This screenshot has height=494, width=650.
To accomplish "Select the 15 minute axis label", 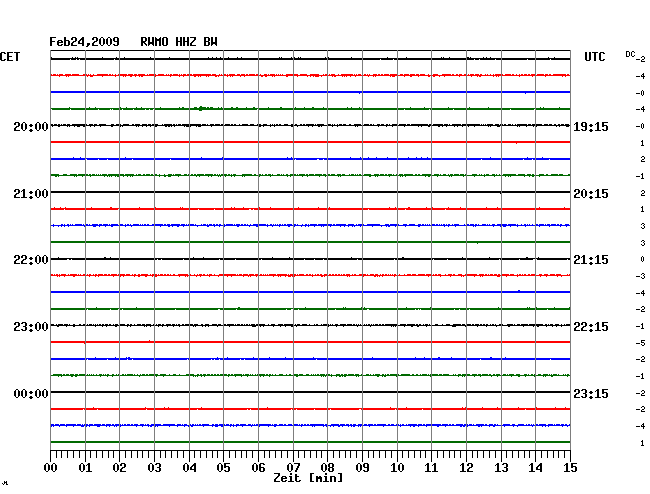I will pos(570,468).
